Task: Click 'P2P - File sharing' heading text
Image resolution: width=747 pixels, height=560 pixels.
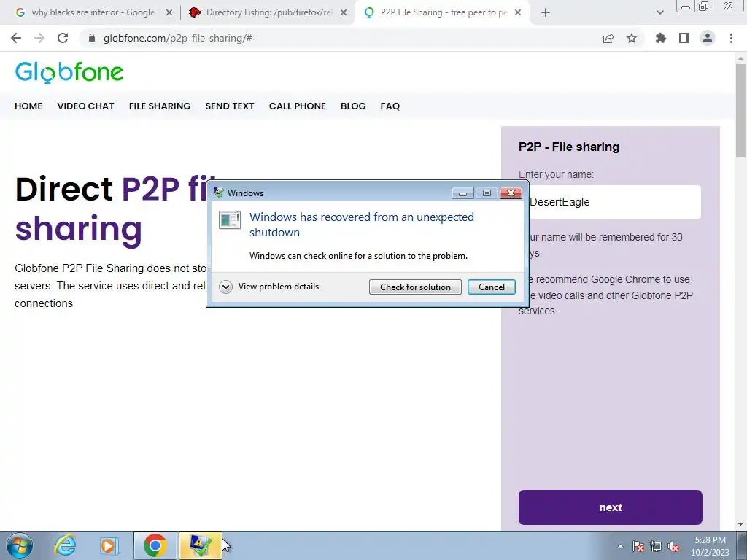Action: point(569,147)
